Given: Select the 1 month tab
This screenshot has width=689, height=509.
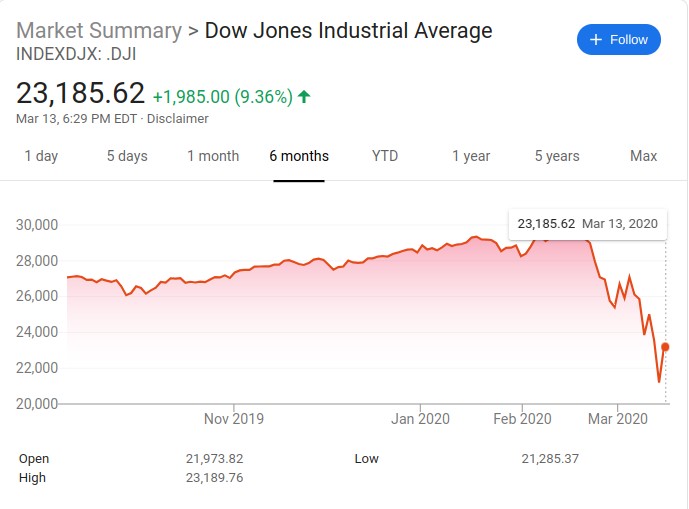Looking at the screenshot, I should pyautogui.click(x=213, y=156).
